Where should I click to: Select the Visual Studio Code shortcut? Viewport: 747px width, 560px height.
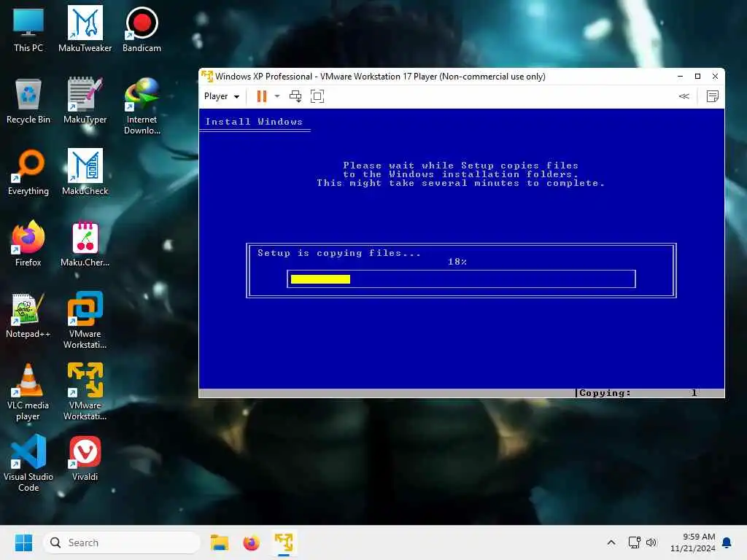point(28,463)
